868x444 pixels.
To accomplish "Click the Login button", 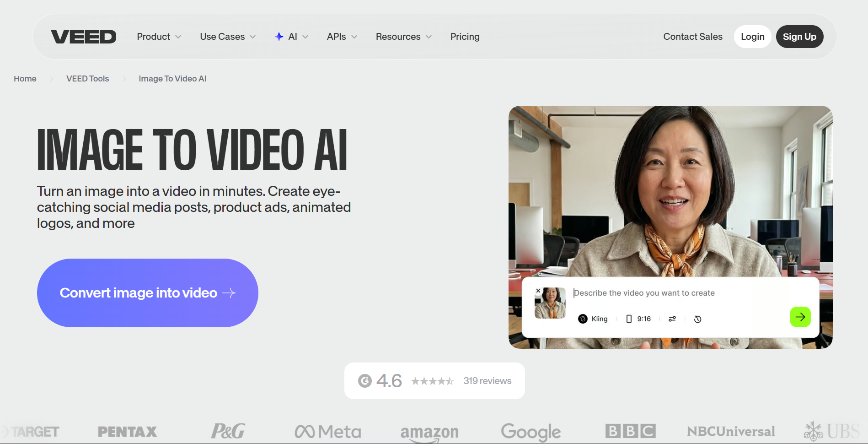I will (752, 37).
